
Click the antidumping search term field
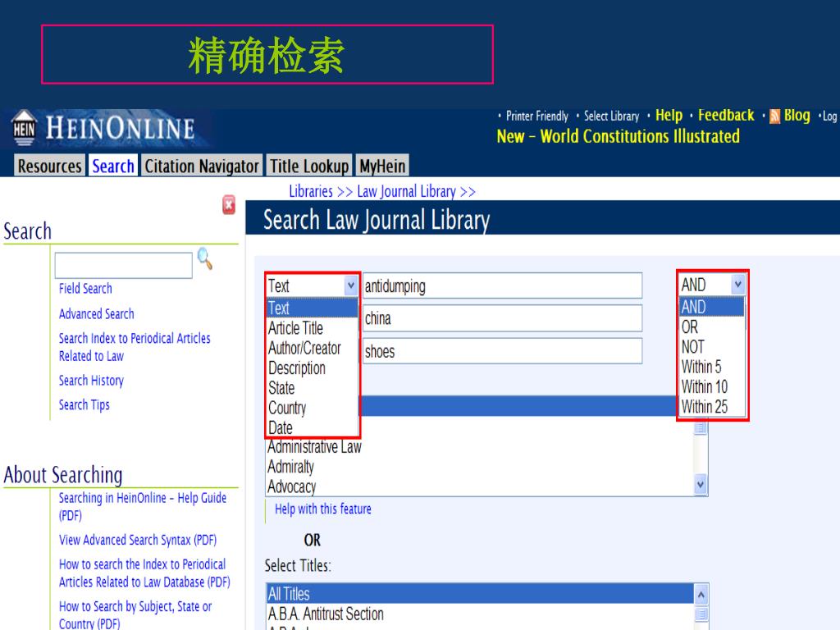503,285
